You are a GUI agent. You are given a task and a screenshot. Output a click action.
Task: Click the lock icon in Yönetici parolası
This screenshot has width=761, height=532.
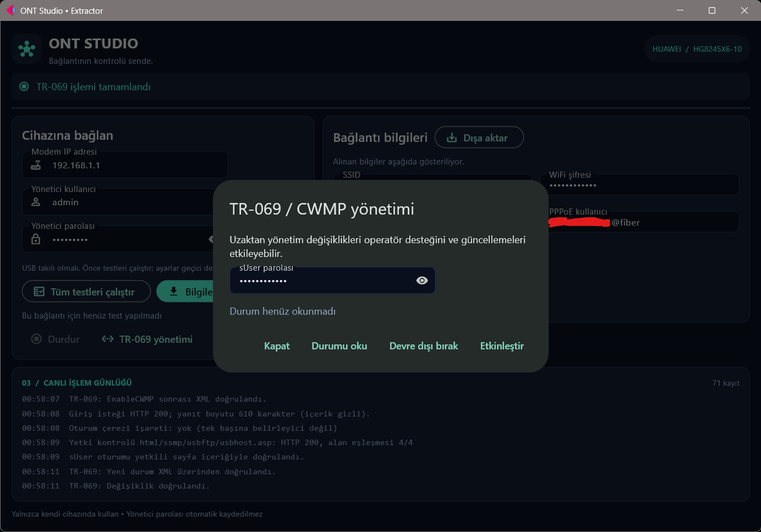pos(36,239)
